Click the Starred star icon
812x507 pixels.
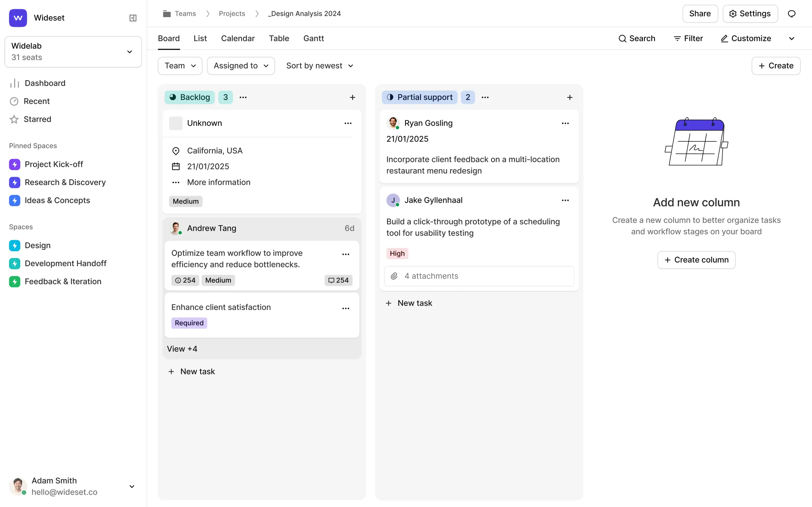[x=14, y=119]
